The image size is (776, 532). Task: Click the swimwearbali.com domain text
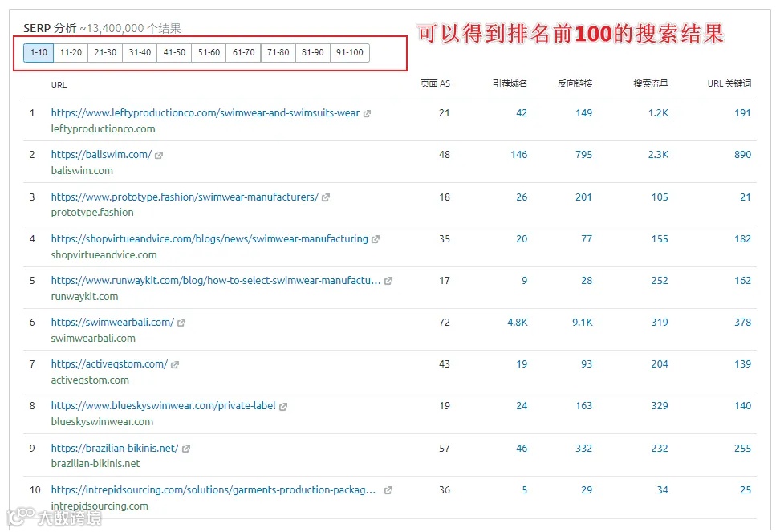point(93,338)
